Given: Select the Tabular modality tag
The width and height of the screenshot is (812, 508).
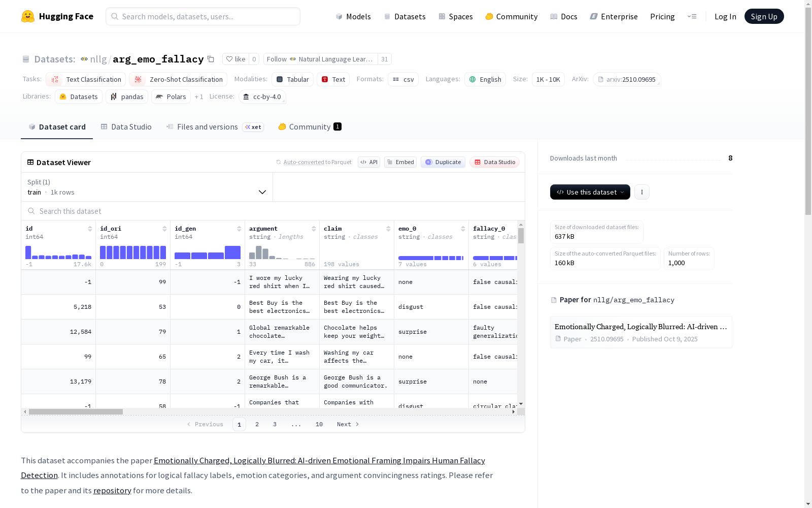Looking at the screenshot, I should 292,79.
